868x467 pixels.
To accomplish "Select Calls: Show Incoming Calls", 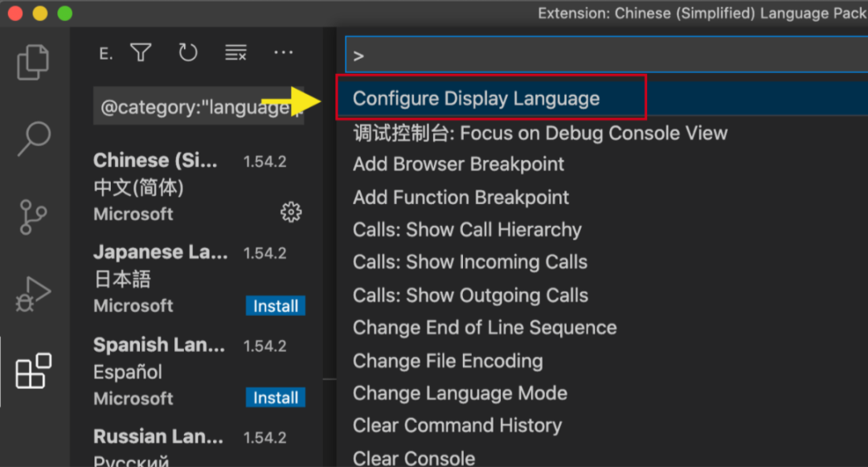I will (602, 262).
